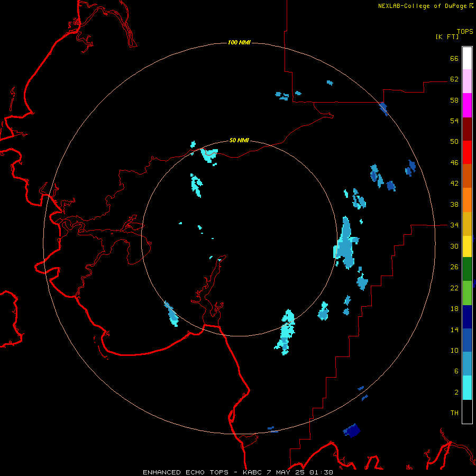Image resolution: width=476 pixels, height=476 pixels.
Task: Click the legend value 66
Action: click(454, 58)
